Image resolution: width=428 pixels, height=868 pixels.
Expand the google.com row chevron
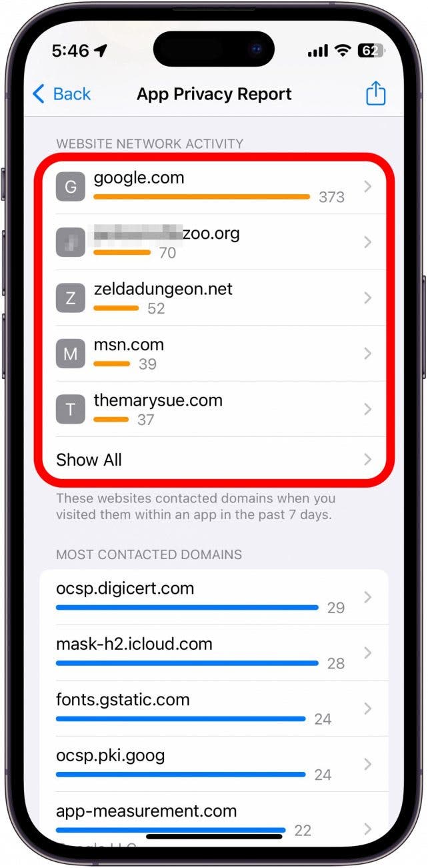pyautogui.click(x=367, y=187)
